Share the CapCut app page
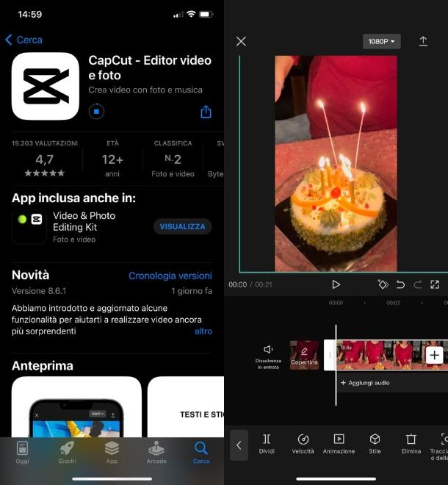The height and width of the screenshot is (485, 448). coord(206,112)
